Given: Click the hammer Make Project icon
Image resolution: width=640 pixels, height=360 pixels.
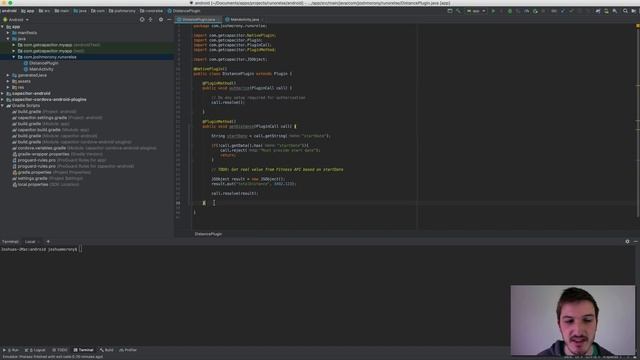Looking at the screenshot, I should (458, 11).
